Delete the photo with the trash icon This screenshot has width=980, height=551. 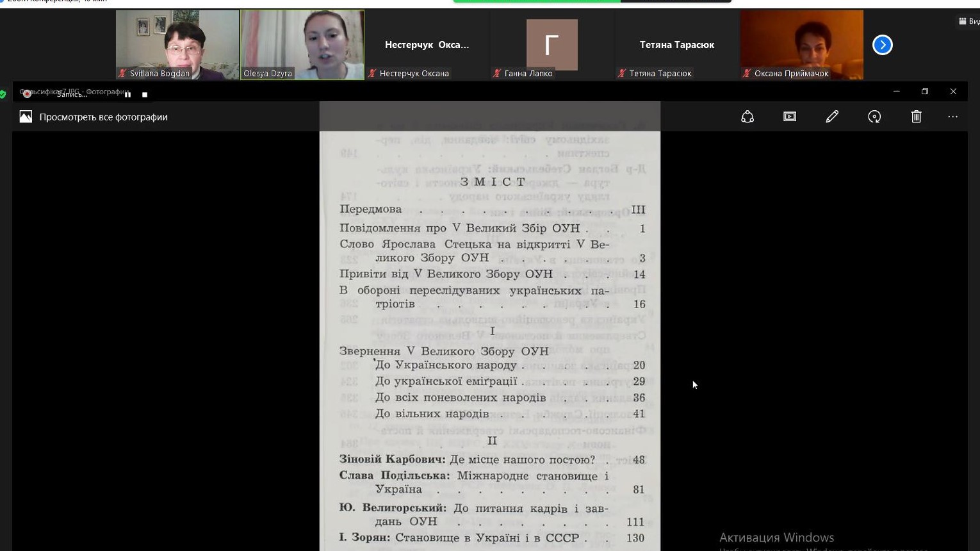[x=917, y=117]
